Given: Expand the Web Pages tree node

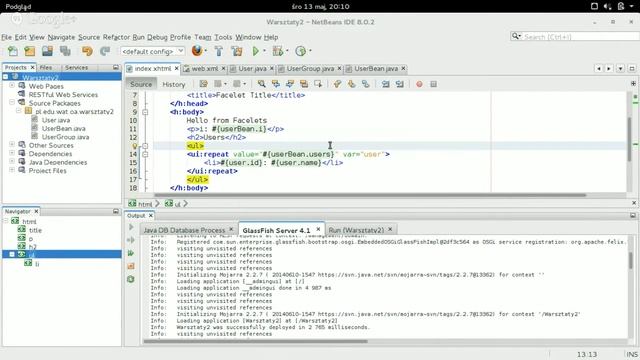Looking at the screenshot, I should point(12,85).
